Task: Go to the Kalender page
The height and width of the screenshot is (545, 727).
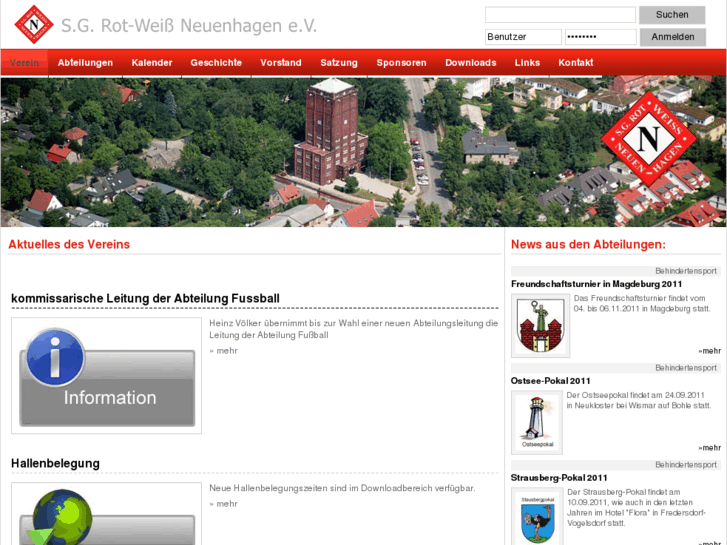Action: click(152, 62)
